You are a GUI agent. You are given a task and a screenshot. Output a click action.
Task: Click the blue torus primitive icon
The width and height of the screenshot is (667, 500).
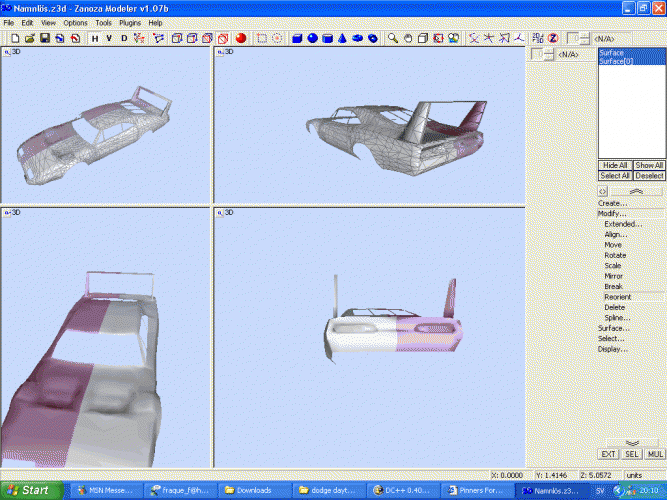click(372, 38)
